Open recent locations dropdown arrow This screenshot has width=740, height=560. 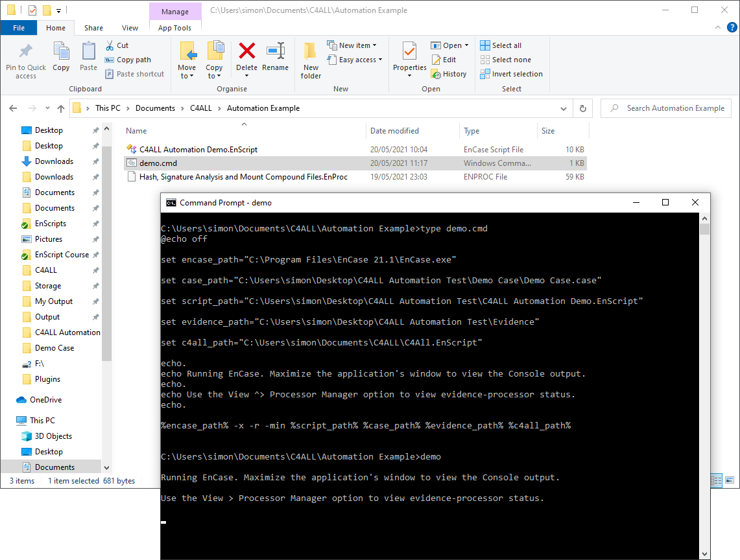coord(47,108)
